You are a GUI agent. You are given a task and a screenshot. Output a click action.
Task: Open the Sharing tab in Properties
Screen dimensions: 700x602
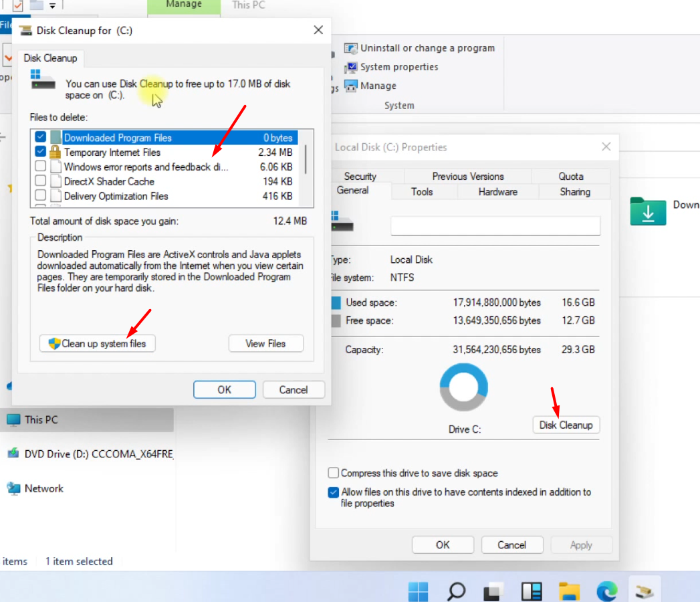click(x=575, y=191)
